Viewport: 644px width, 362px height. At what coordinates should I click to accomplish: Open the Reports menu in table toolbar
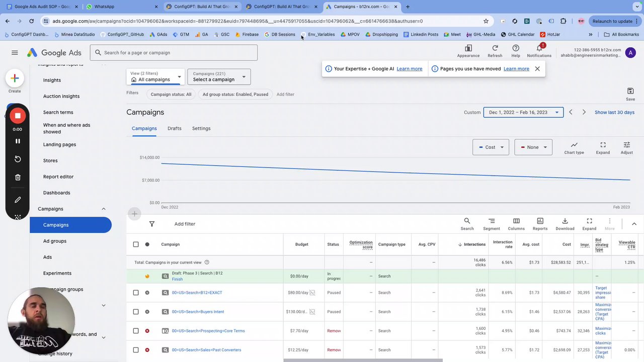coord(540,224)
